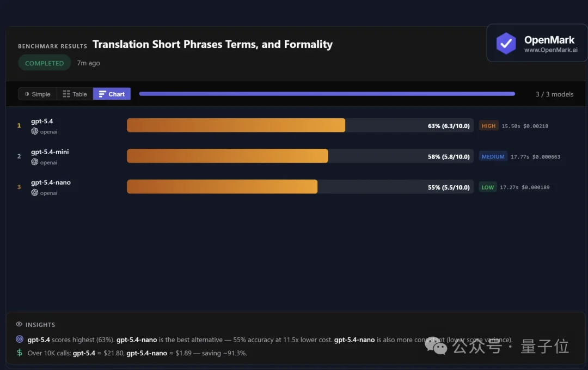Click the WeChat logo in watermark

tap(436, 345)
